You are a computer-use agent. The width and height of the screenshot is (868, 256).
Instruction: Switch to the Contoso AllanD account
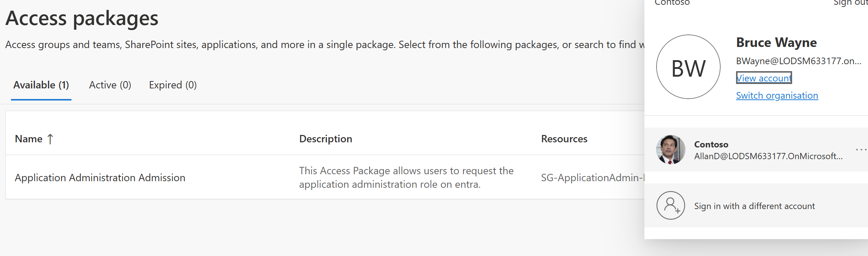tap(768, 150)
